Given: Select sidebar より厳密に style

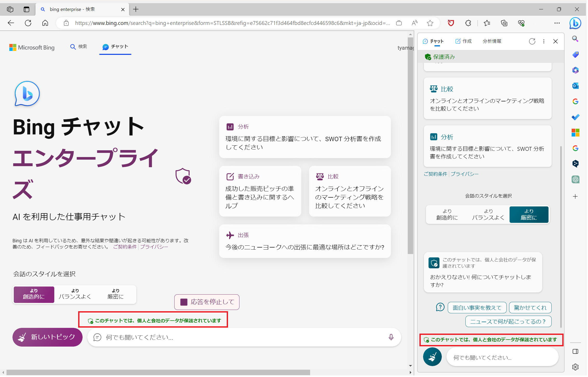Looking at the screenshot, I should (529, 215).
